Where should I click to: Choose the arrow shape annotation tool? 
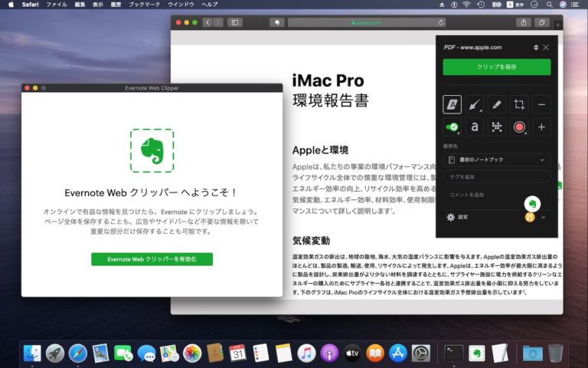click(x=475, y=104)
